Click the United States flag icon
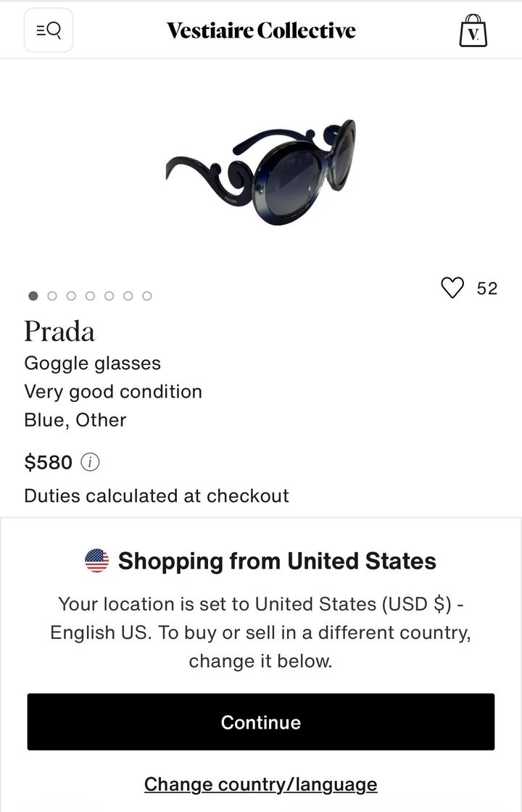This screenshot has width=522, height=812. pos(97,561)
